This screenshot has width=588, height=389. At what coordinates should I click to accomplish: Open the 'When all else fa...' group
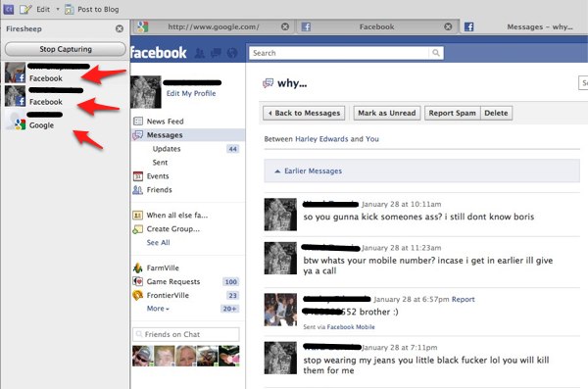177,216
